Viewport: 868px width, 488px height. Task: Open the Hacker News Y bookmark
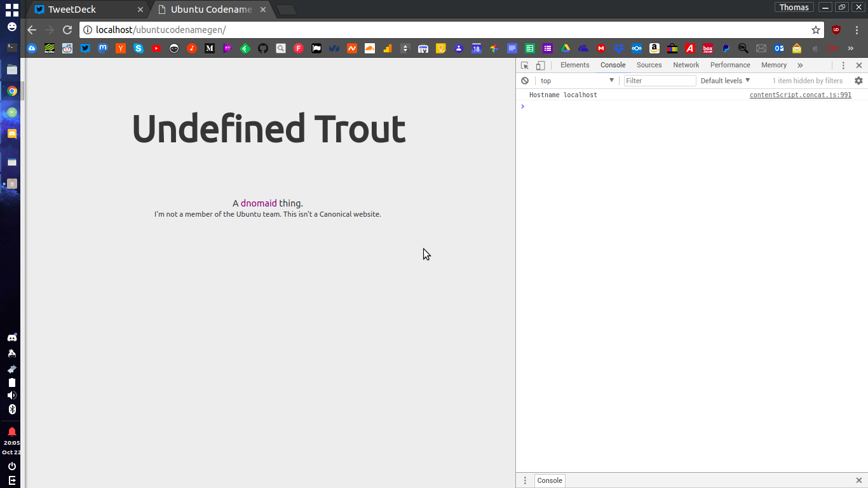click(x=121, y=48)
